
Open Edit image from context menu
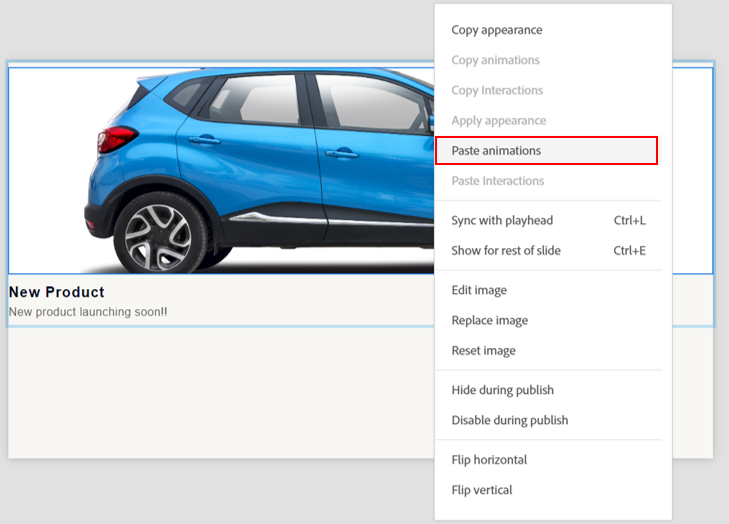click(479, 290)
